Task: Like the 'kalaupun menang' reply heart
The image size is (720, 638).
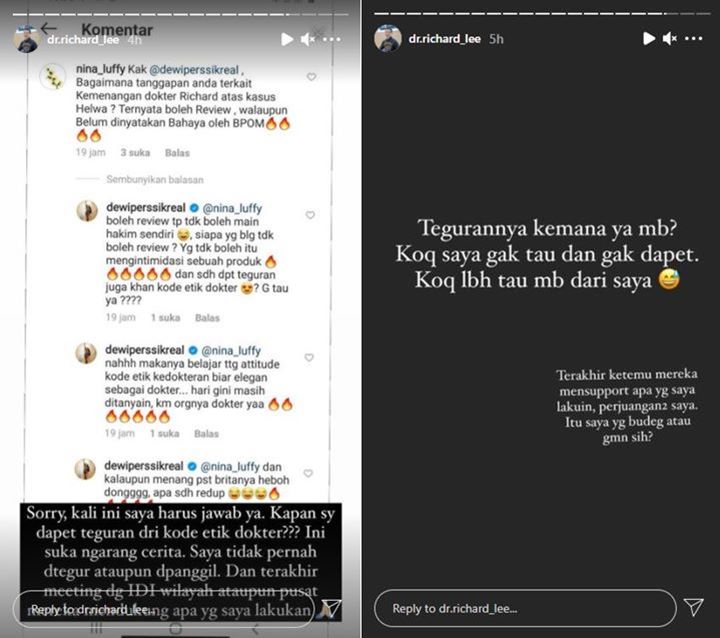Action: click(x=308, y=473)
